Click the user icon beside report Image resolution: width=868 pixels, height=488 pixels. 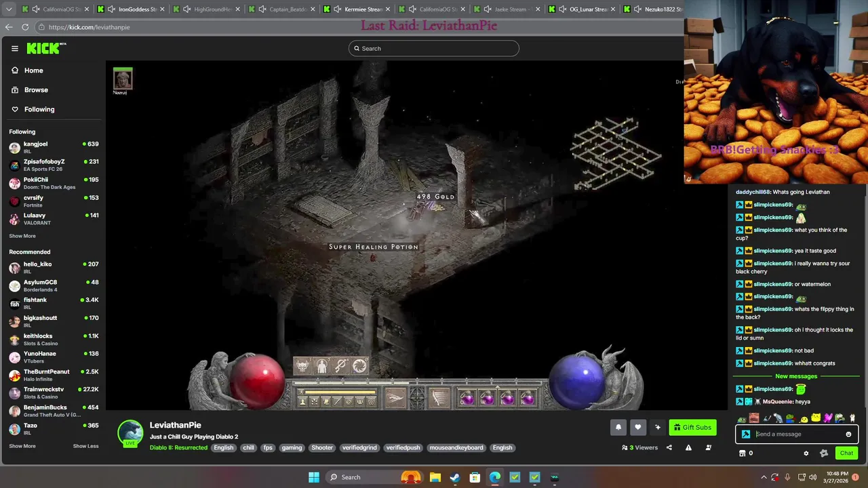click(708, 447)
